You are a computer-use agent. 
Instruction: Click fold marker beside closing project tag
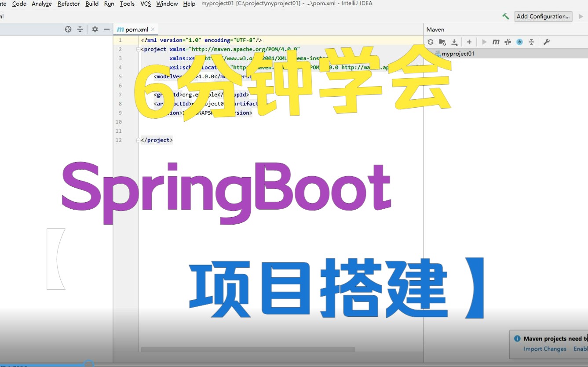click(x=138, y=140)
